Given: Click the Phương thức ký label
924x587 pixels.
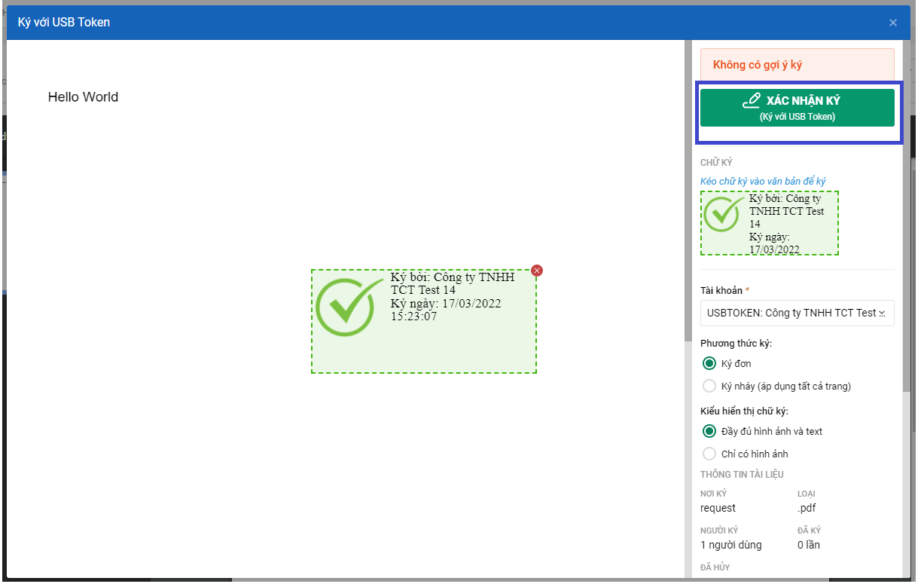Looking at the screenshot, I should coord(736,344).
